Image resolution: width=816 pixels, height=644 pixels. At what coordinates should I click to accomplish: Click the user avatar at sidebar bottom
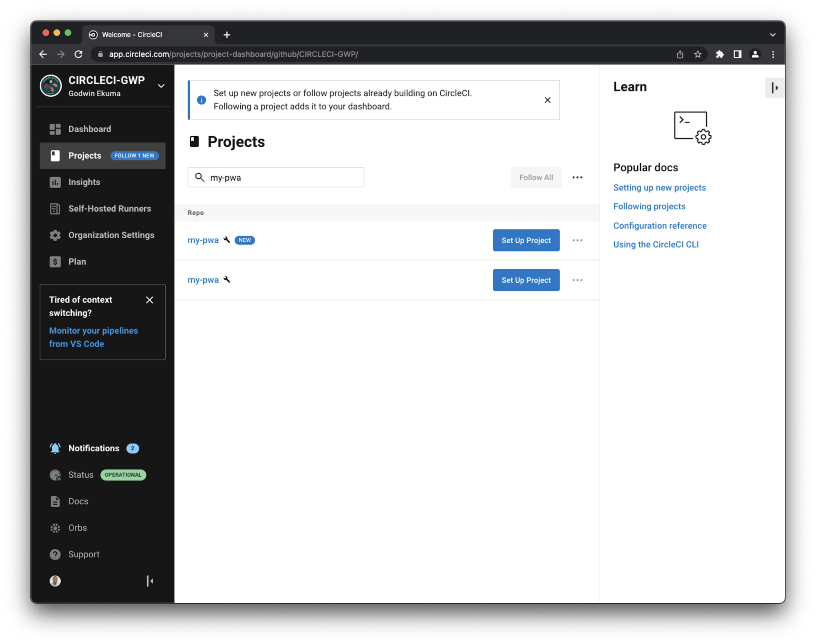[x=55, y=581]
